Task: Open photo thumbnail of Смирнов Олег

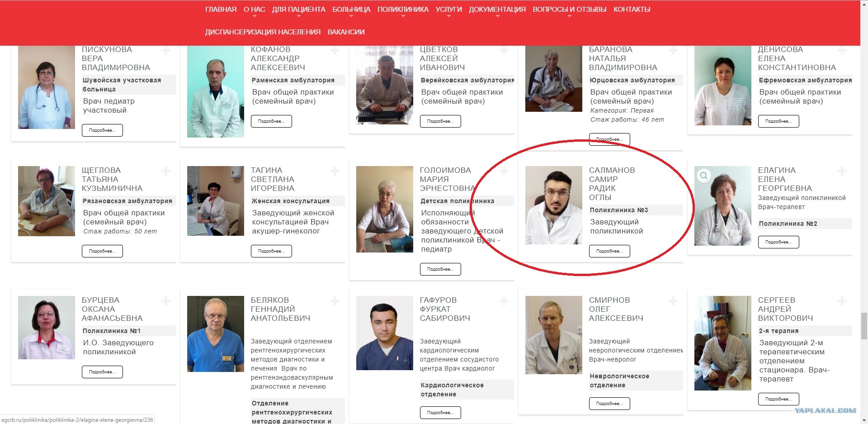Action: coord(553,335)
